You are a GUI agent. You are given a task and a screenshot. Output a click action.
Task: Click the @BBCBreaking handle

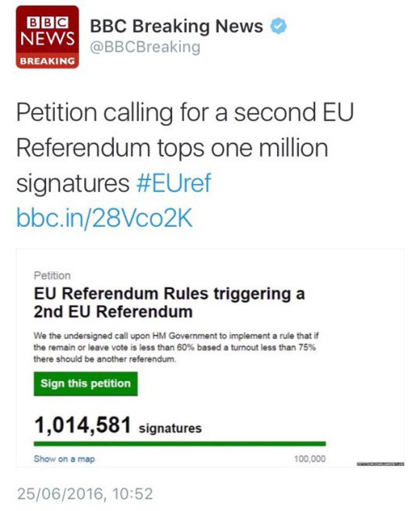pos(145,47)
